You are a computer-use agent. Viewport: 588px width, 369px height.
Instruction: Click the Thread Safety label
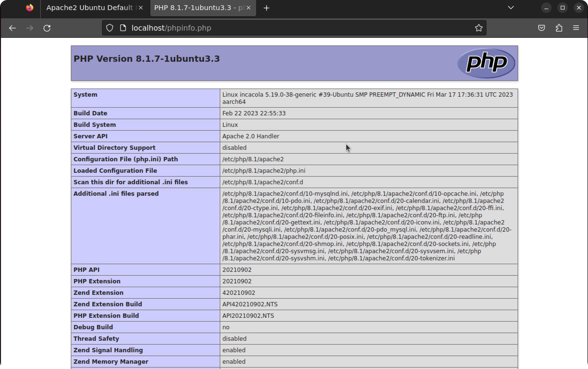coord(96,339)
